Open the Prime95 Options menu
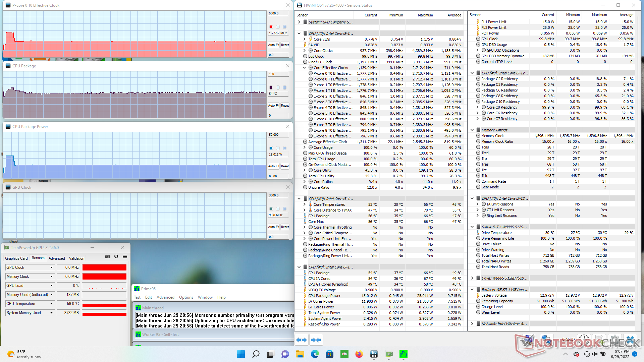The height and width of the screenshot is (362, 644). (x=186, y=297)
